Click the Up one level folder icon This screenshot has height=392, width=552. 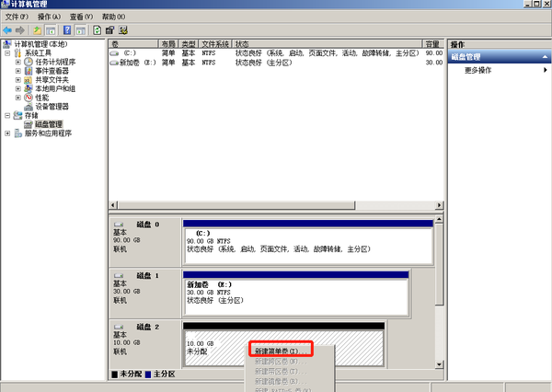pos(37,30)
